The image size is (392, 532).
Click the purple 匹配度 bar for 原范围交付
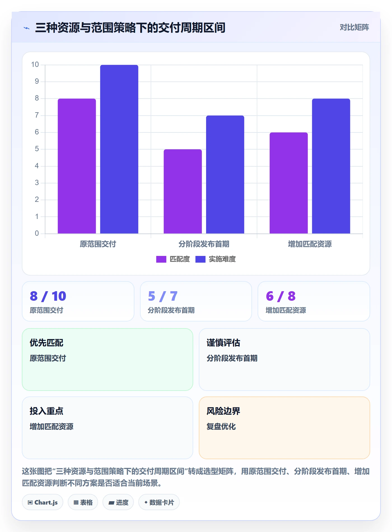(77, 166)
